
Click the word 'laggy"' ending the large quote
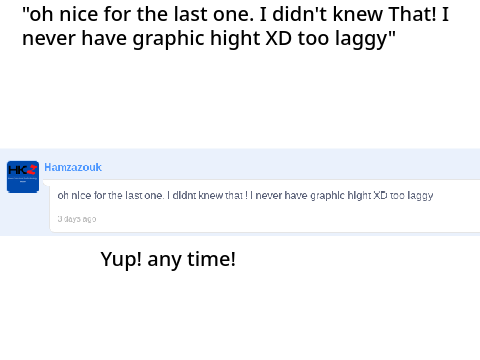365,39
